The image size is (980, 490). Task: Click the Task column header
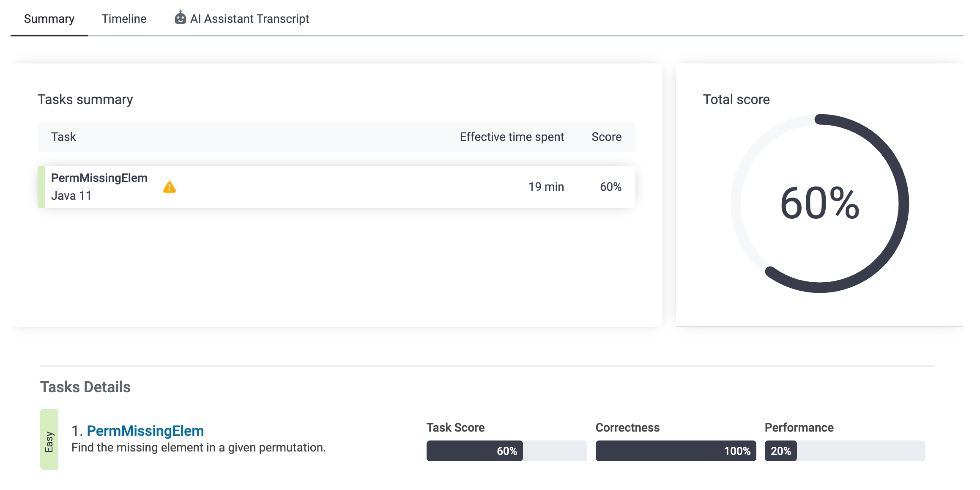63,137
